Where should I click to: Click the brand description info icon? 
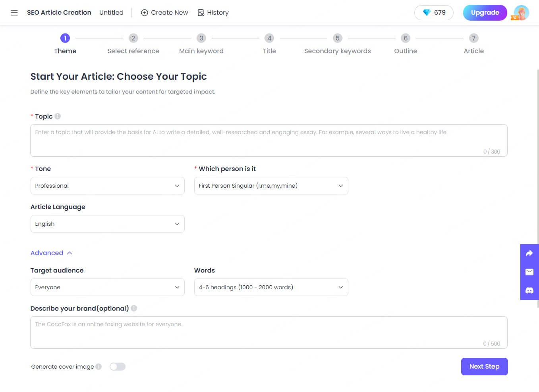pyautogui.click(x=134, y=308)
